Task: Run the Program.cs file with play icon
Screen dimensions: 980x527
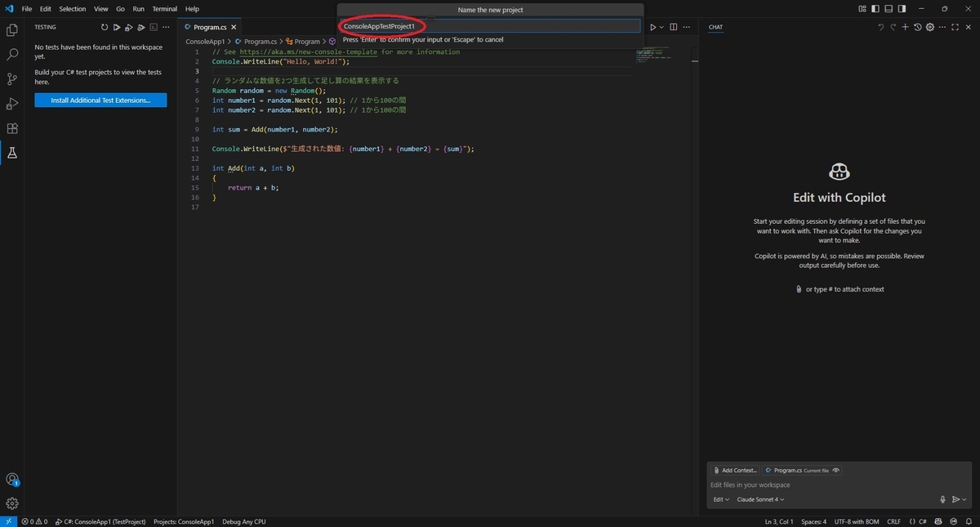Action: pyautogui.click(x=653, y=27)
